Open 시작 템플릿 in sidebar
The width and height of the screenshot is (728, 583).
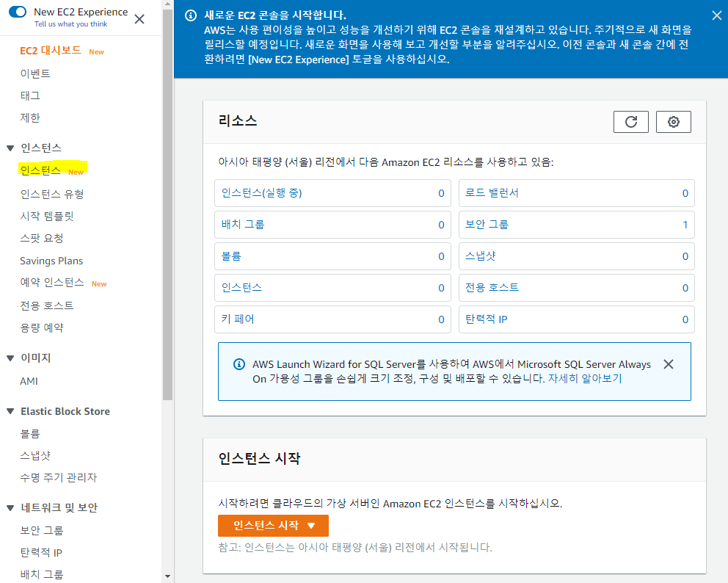[47, 216]
